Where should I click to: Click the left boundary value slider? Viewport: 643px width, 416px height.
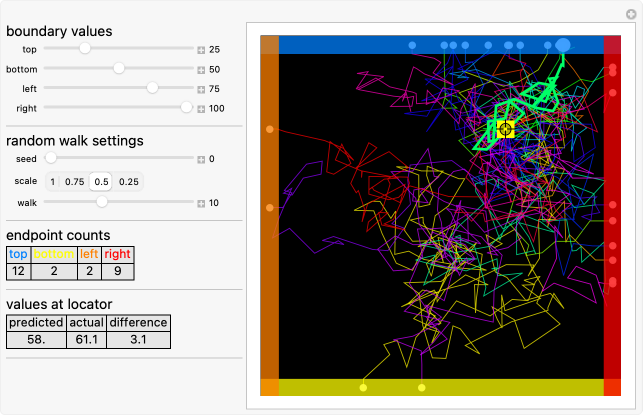coord(119,88)
